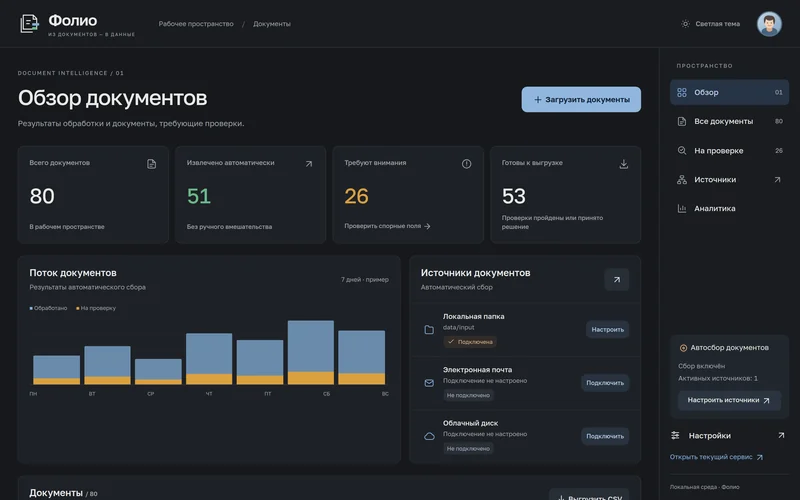
Task: Toggle Светлая тема sun icon
Action: click(685, 24)
